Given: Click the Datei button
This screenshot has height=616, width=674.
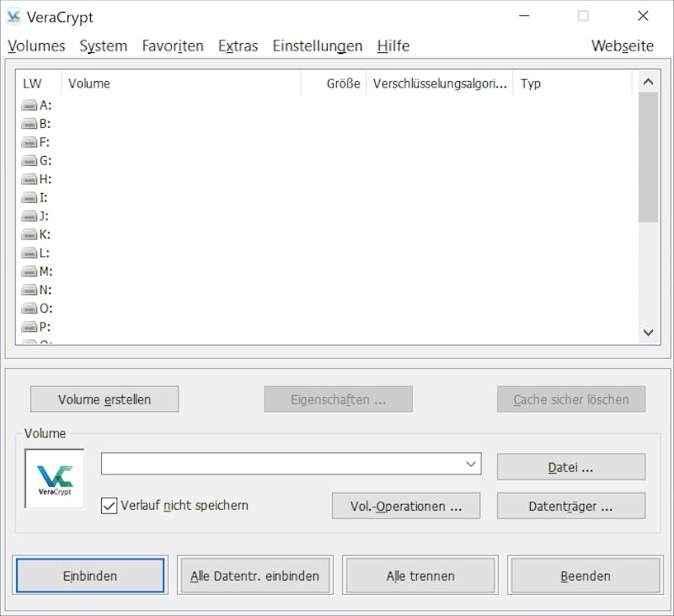Looking at the screenshot, I should tap(571, 467).
